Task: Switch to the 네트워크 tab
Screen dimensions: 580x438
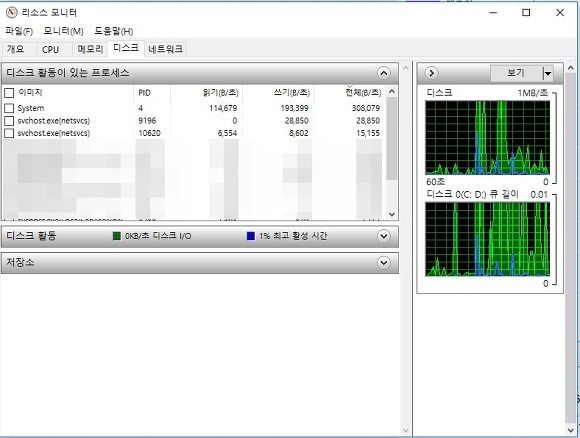Action: click(x=165, y=49)
